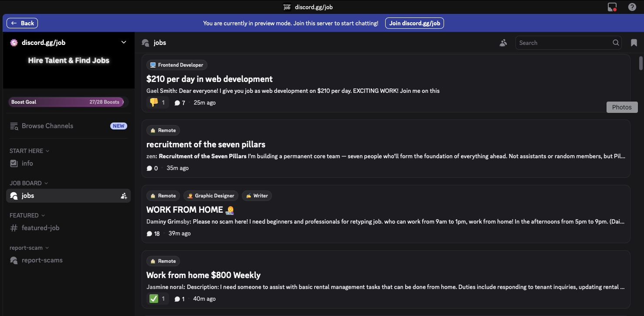Click the discord.gg/job server icon

pyautogui.click(x=14, y=42)
